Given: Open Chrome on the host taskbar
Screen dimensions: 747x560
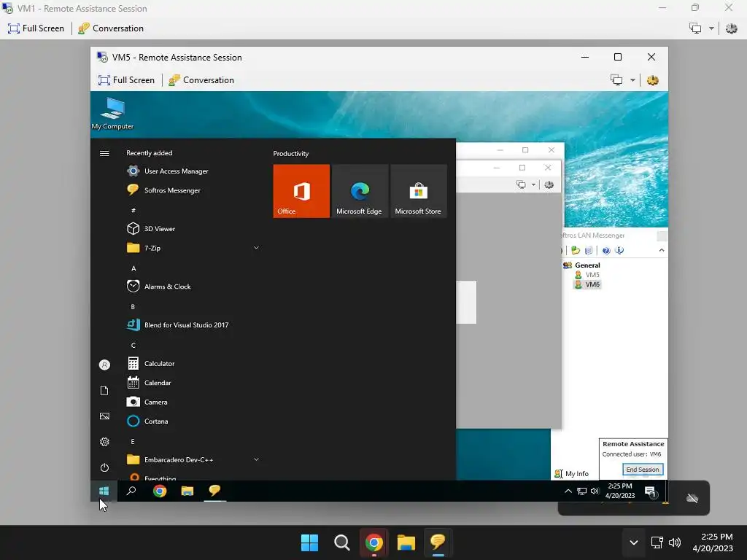Looking at the screenshot, I should [374, 542].
